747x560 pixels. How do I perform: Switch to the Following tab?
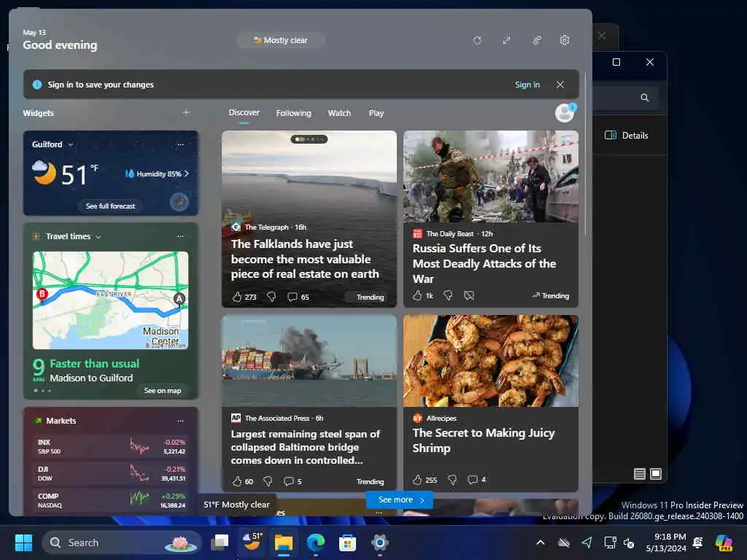tap(293, 113)
